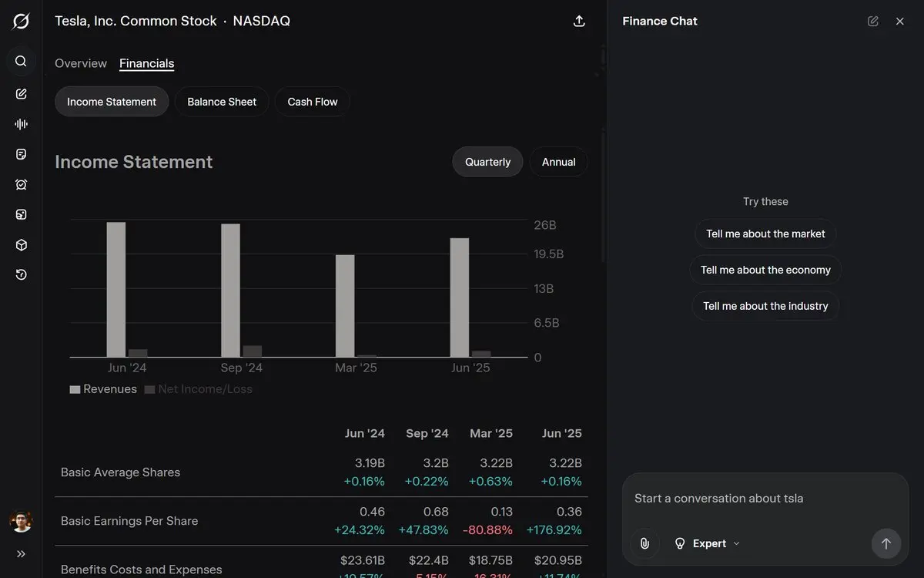
Task: Click Benefits Costs and Expenses row label
Action: (x=142, y=570)
